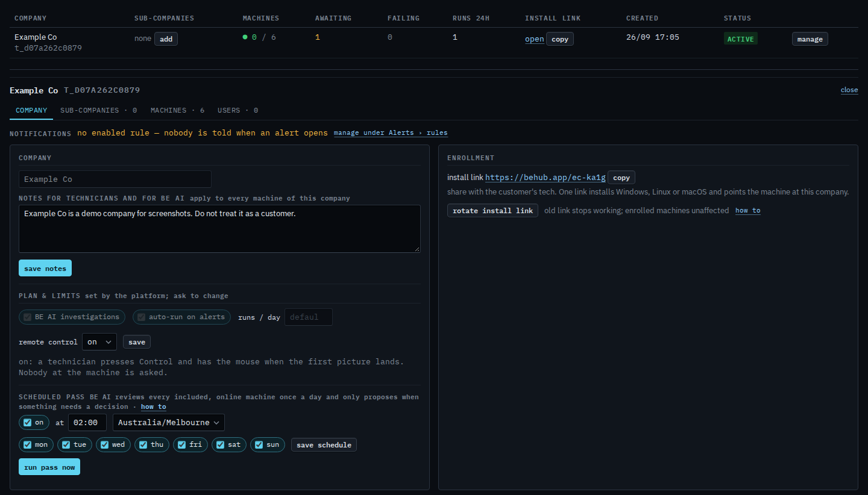Open the install link from the table row

(x=534, y=39)
